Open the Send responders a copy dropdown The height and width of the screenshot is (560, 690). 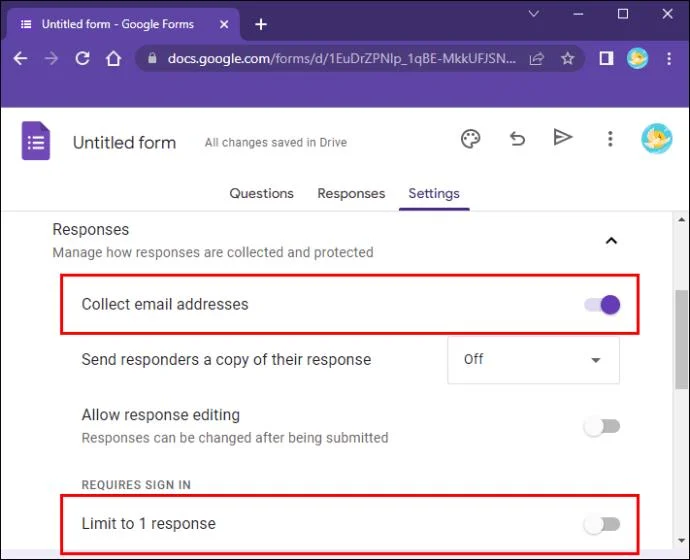(533, 360)
